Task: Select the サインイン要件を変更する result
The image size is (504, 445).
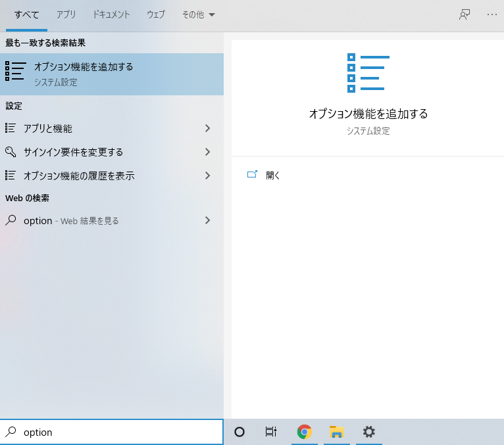Action: [112, 152]
